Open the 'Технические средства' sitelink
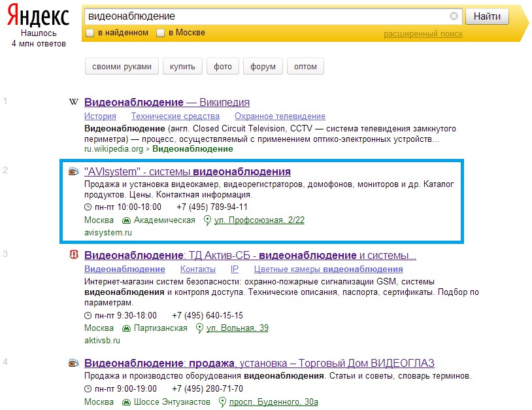This screenshot has width=532, height=410. point(175,116)
